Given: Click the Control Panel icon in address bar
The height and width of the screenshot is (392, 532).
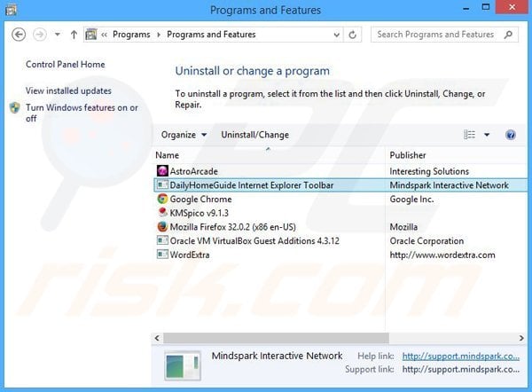Looking at the screenshot, I should tap(91, 35).
